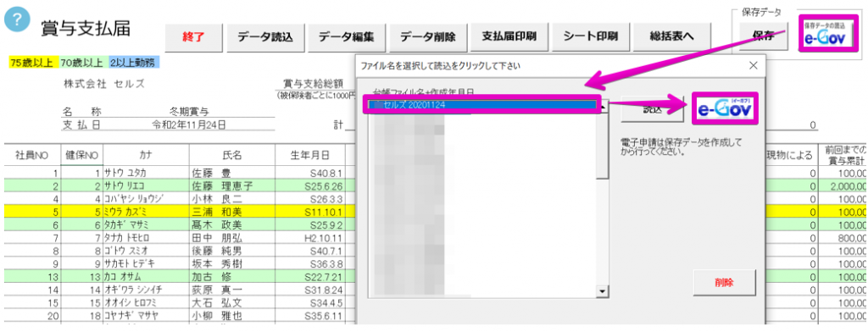This screenshot has width=868, height=332.
Task: Click the e-Gov saved data load icon
Action: (x=828, y=33)
